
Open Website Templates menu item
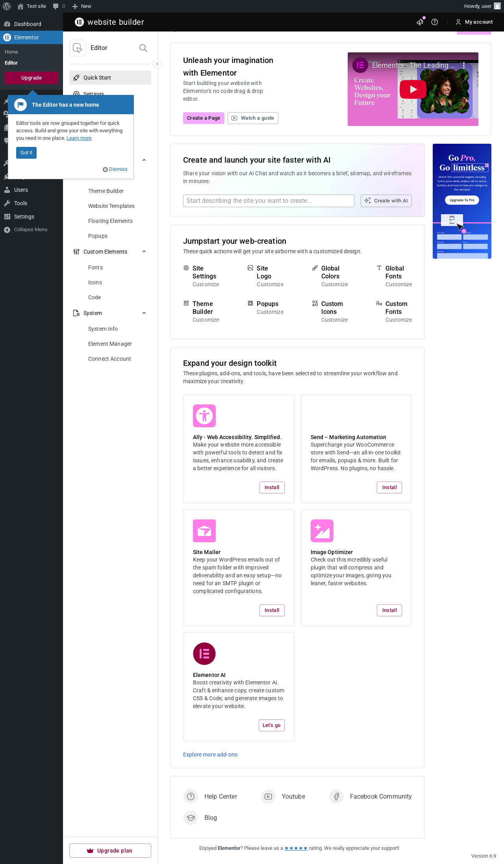[x=111, y=206]
